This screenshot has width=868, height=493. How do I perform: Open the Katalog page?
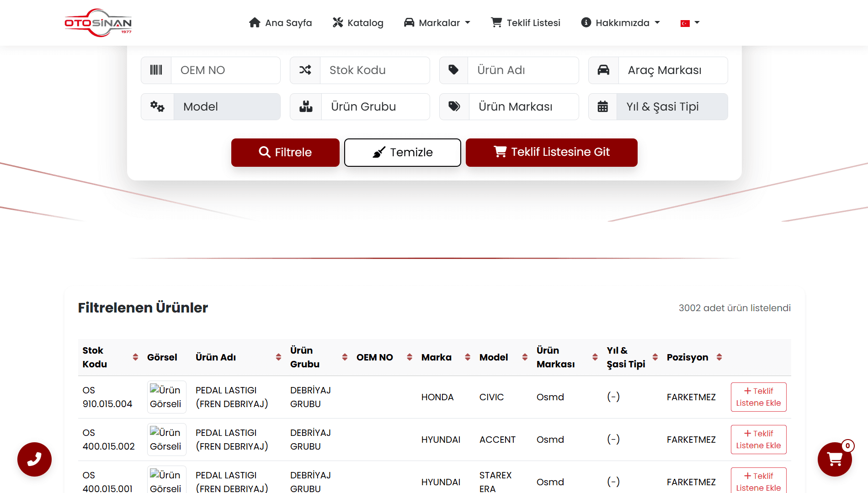(x=358, y=23)
